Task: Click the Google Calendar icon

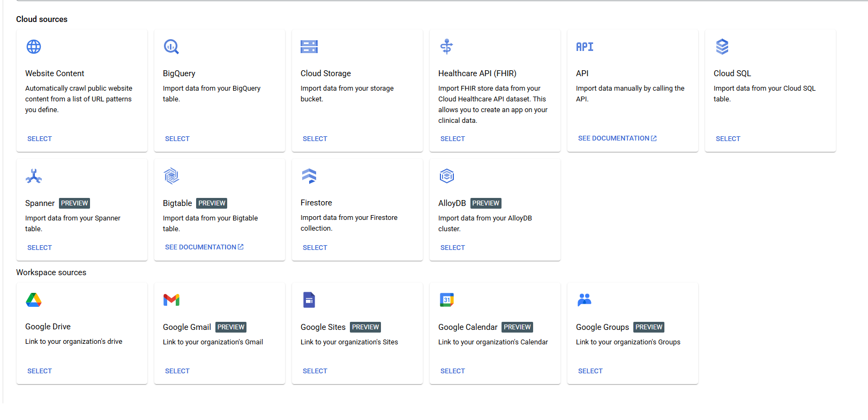Action: click(x=447, y=300)
